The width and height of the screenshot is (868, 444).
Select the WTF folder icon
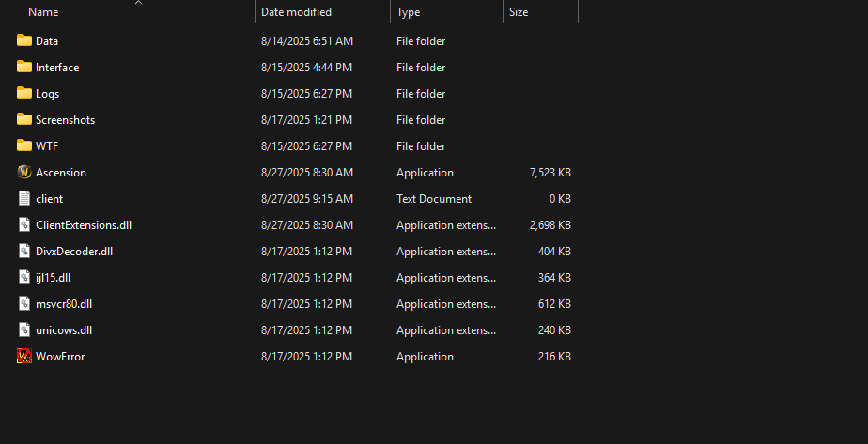[x=24, y=146]
